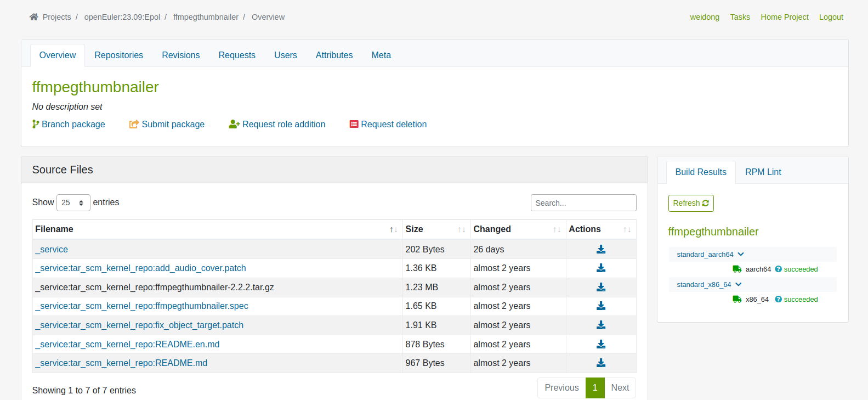Image resolution: width=868 pixels, height=400 pixels.
Task: Click x86_64 succeeded status link
Action: (x=801, y=300)
